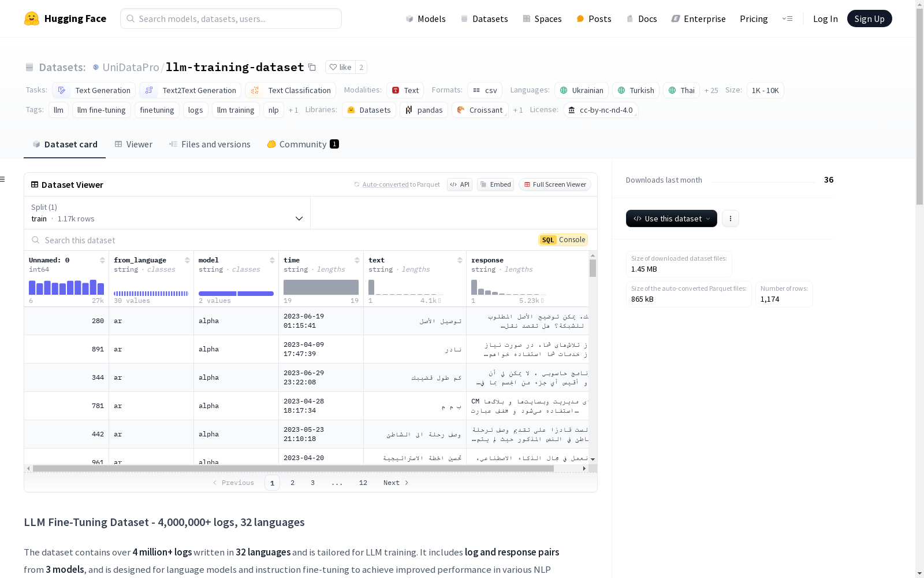Open Enterprise in the top navigation

pos(698,18)
